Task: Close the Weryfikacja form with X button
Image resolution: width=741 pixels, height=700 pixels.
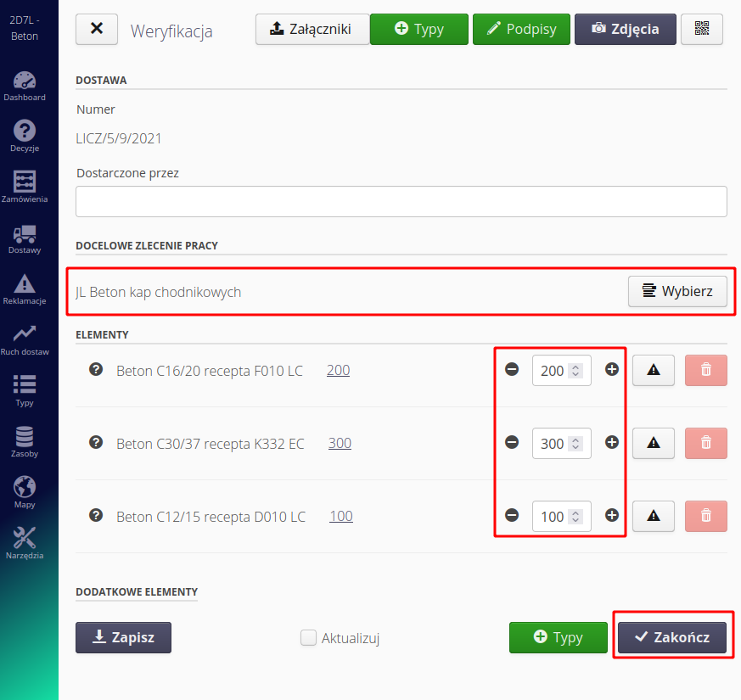Action: point(97,29)
